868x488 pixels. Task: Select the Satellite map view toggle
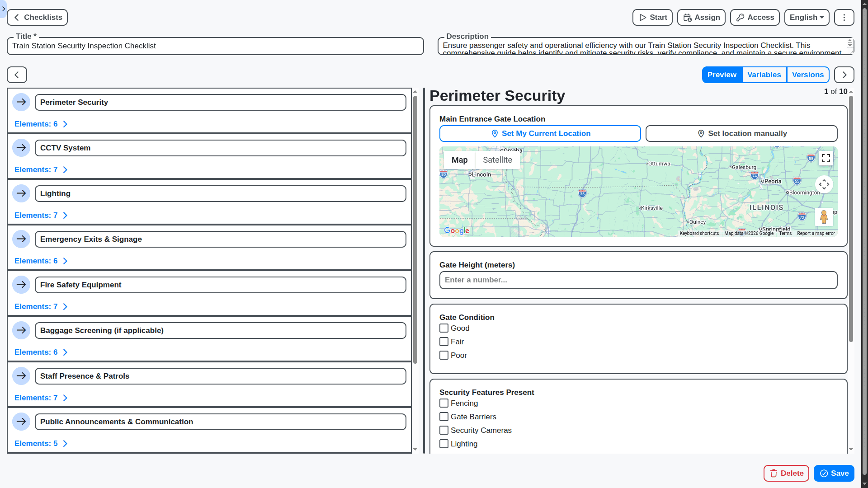click(x=497, y=160)
